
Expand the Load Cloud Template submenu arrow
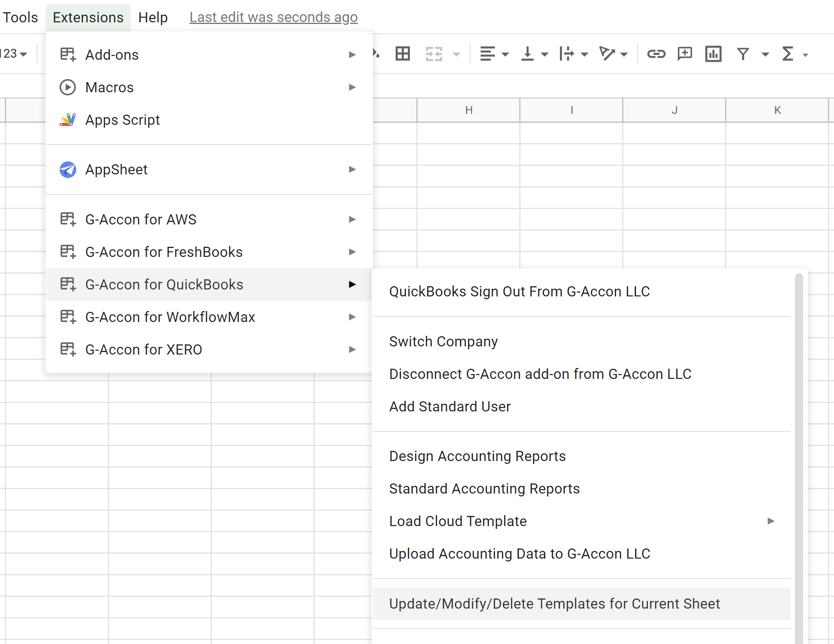(x=771, y=521)
